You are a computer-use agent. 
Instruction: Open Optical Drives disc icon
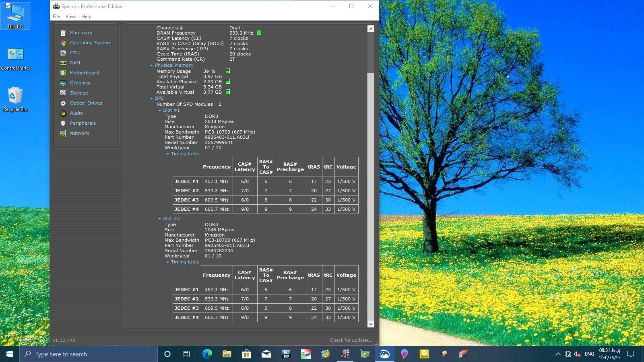pyautogui.click(x=63, y=103)
